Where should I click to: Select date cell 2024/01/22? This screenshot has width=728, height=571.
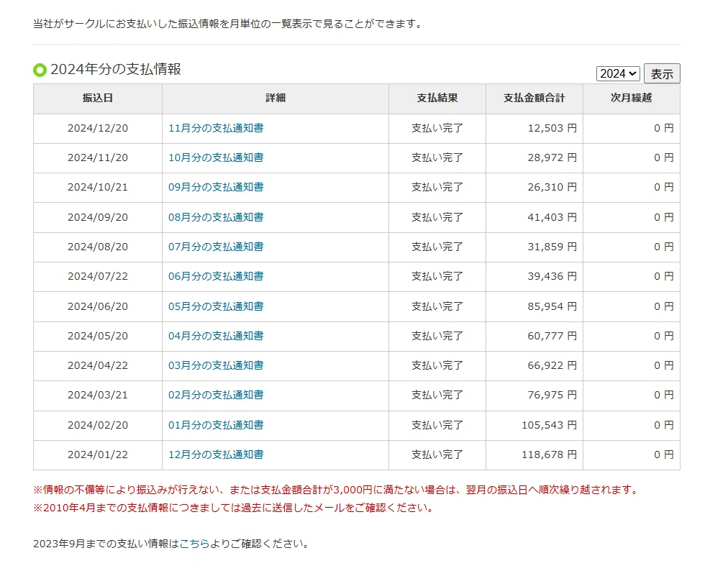pyautogui.click(x=98, y=454)
